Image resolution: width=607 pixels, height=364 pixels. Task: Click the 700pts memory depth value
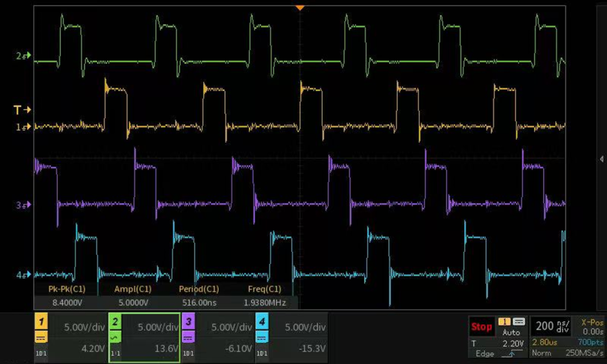point(590,342)
